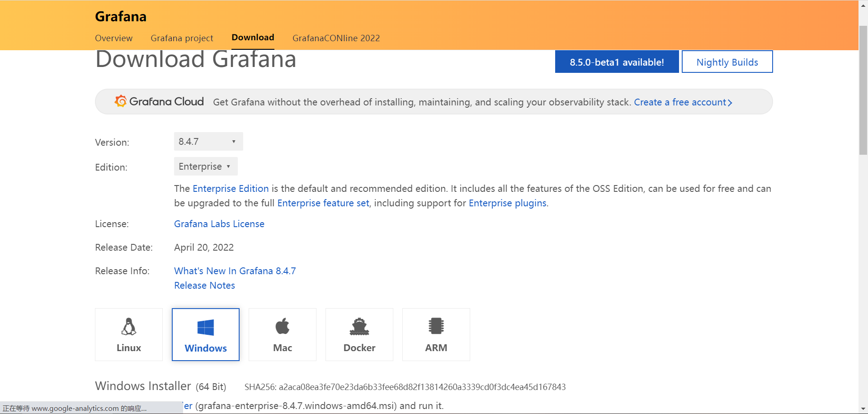This screenshot has height=414, width=868.
Task: Open the Edition Enterprise dropdown
Action: pos(206,166)
